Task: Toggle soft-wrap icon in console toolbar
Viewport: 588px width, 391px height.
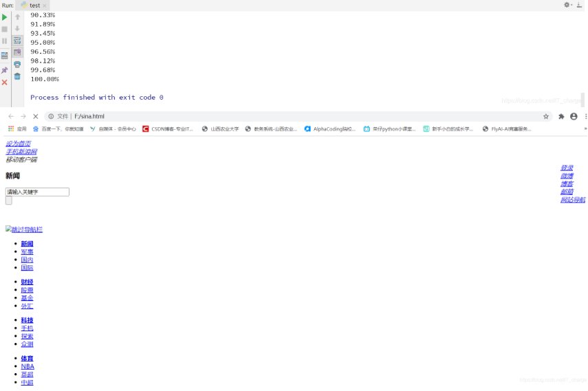Action: coord(17,41)
